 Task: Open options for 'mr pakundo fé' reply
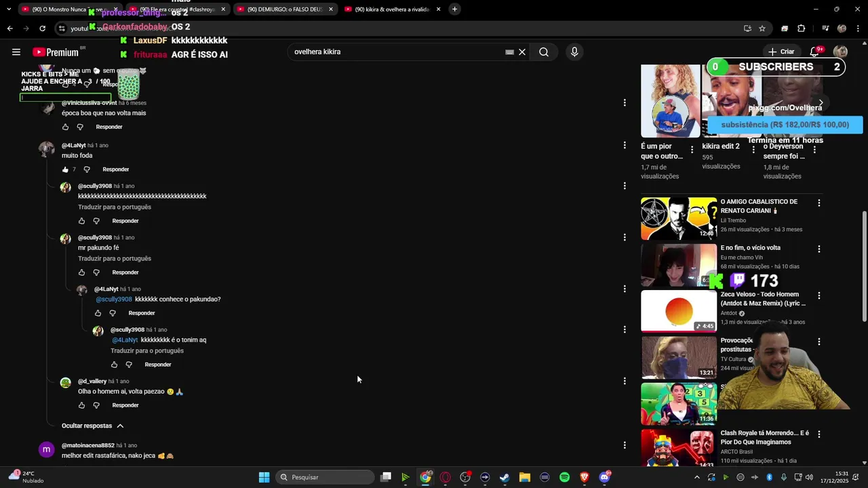(x=625, y=237)
